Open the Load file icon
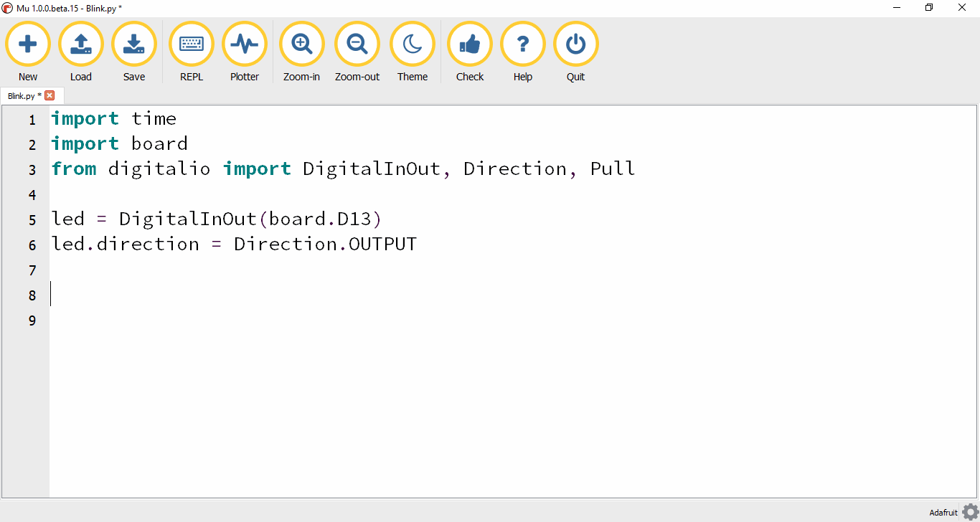The image size is (980, 522). coord(80,44)
